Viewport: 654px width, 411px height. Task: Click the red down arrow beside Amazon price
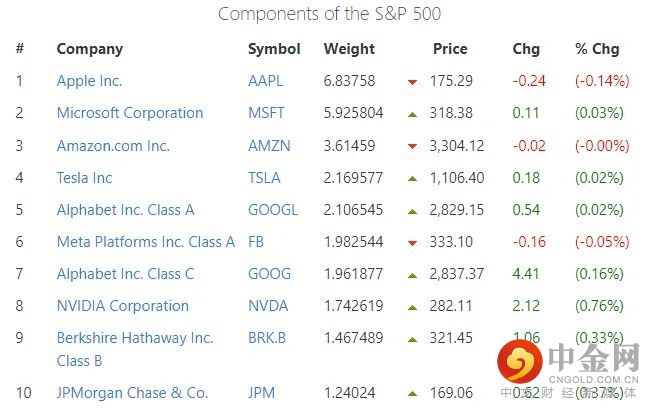(x=412, y=147)
